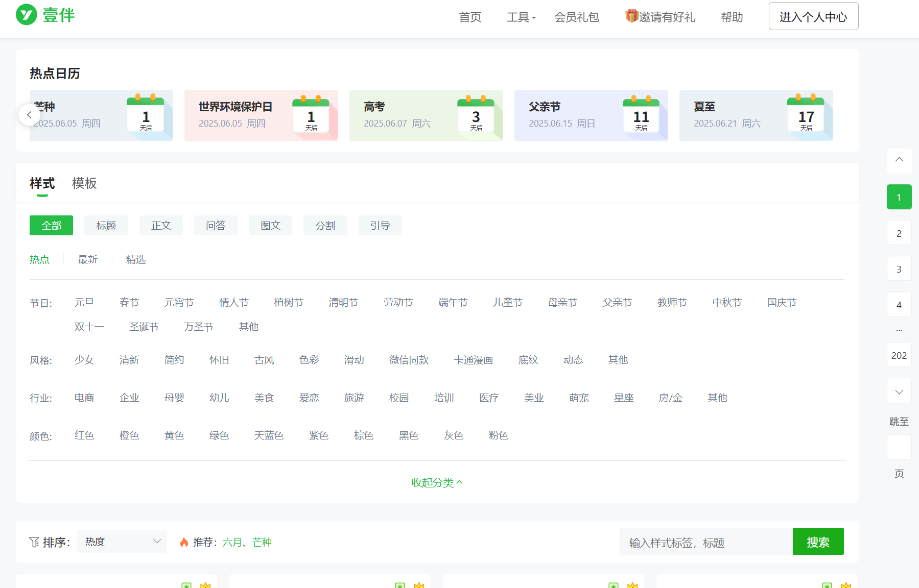The width and height of the screenshot is (919, 588).
Task: Go to 首页 in the navigation
Action: click(470, 17)
